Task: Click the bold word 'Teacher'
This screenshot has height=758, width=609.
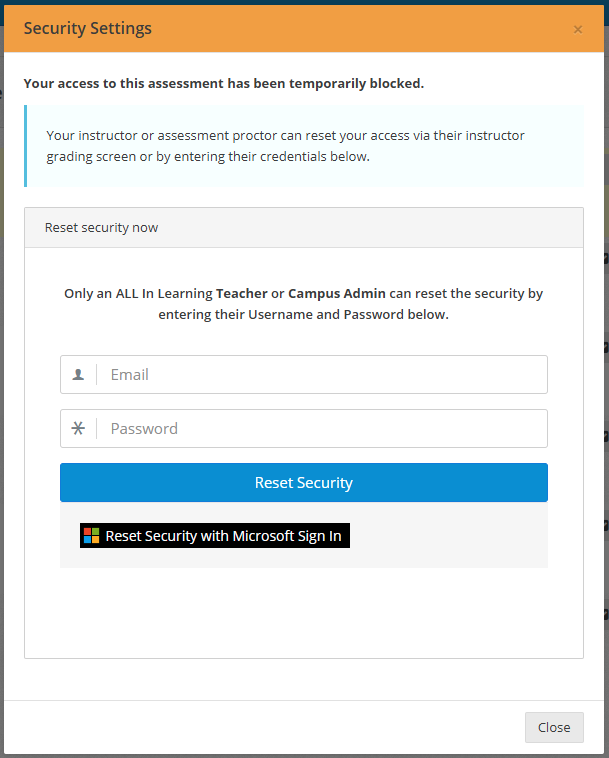Action: tap(242, 293)
